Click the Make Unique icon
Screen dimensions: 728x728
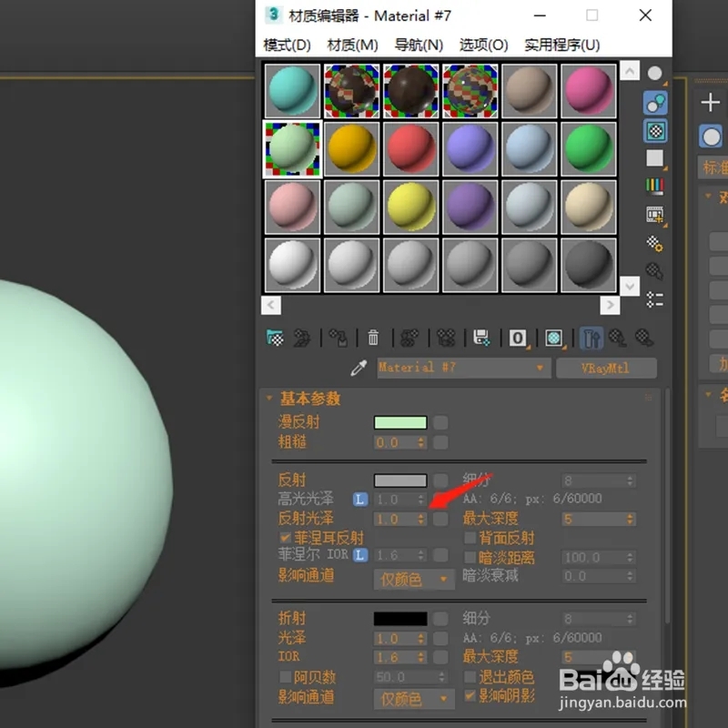click(x=446, y=338)
